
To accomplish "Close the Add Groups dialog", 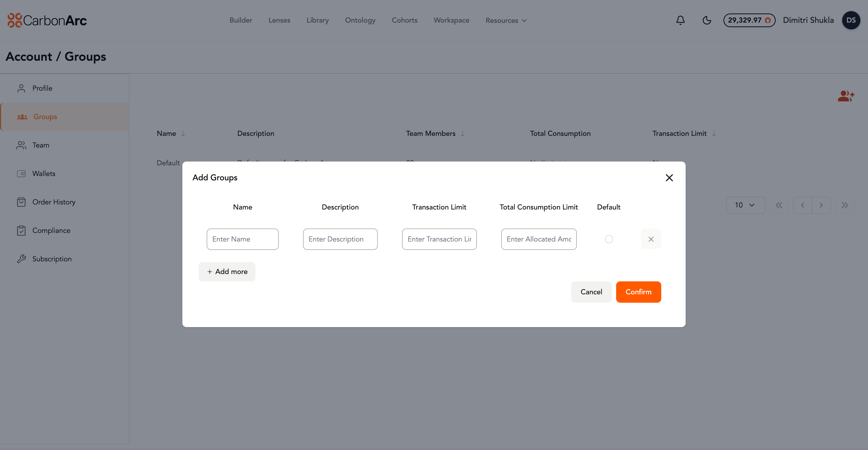I will (669, 178).
